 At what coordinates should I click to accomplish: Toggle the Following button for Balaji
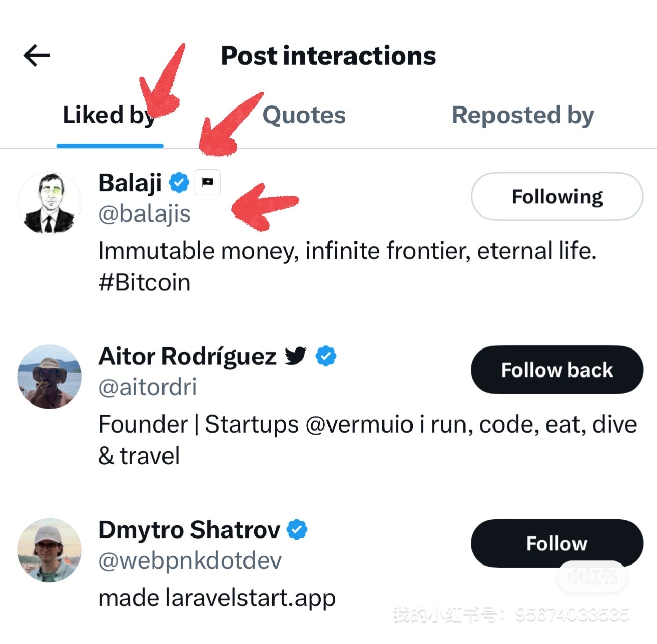(x=557, y=196)
